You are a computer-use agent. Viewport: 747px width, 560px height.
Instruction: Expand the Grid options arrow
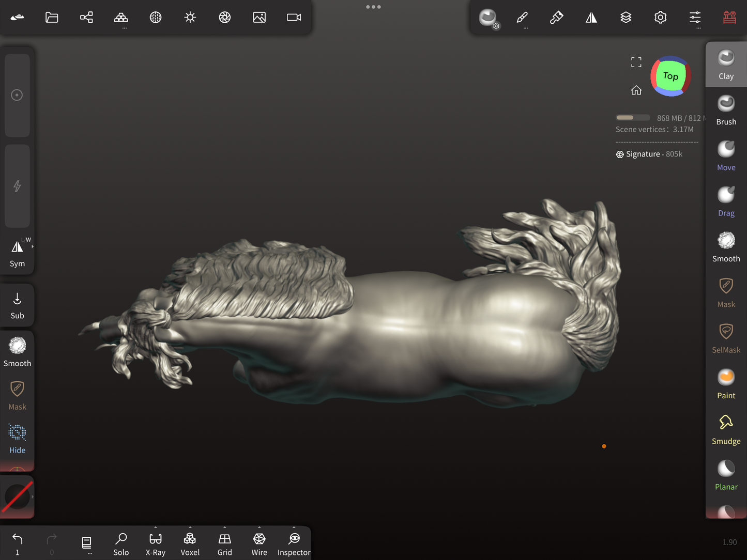pos(225,528)
